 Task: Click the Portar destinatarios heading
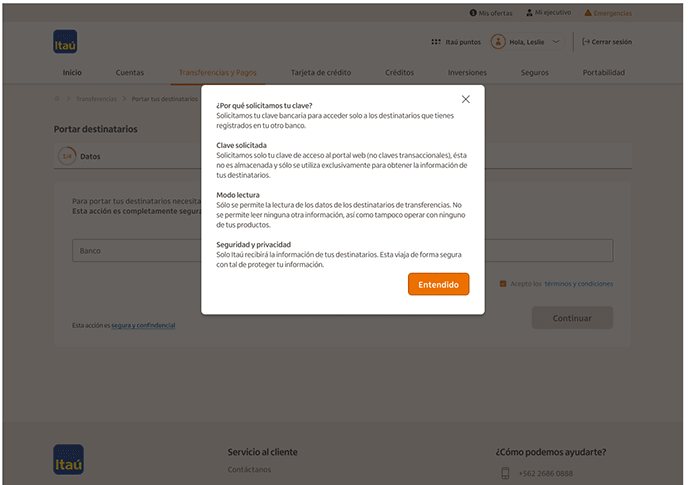(x=96, y=129)
